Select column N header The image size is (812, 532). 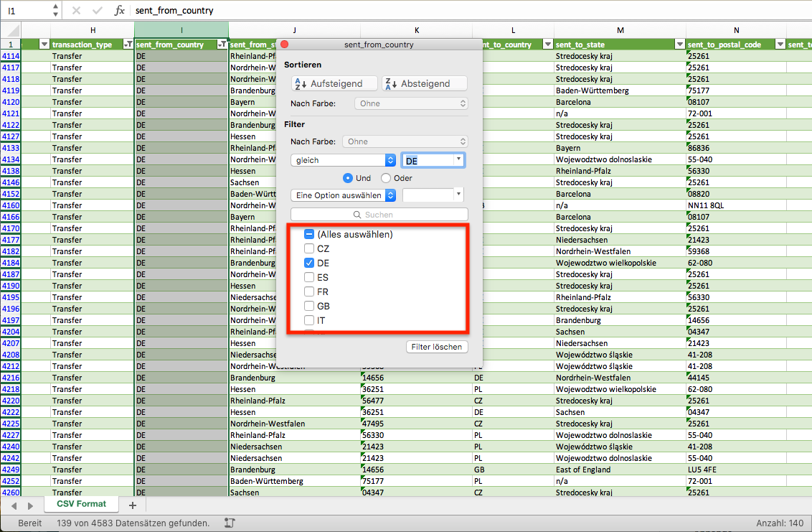[x=736, y=30]
